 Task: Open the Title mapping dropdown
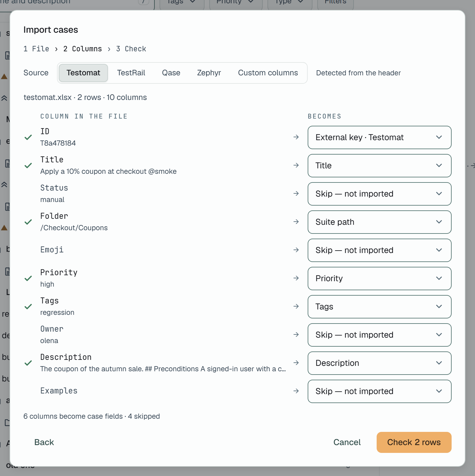coord(379,166)
